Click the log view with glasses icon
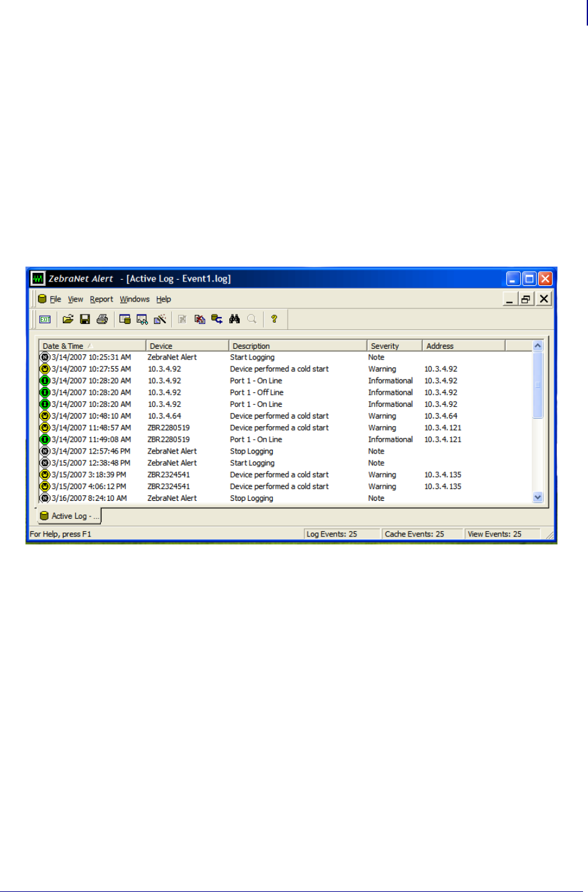Screen dimensions: 588x892 pos(143,320)
